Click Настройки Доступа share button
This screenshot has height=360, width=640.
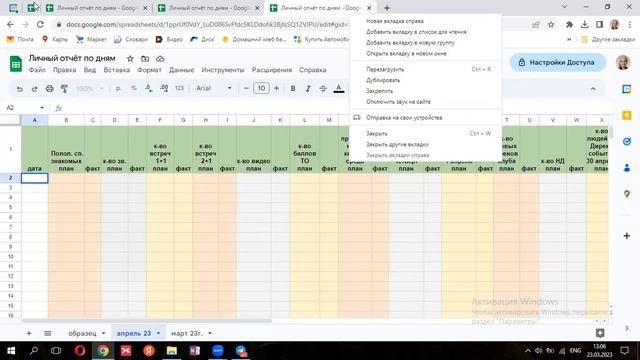coord(557,62)
